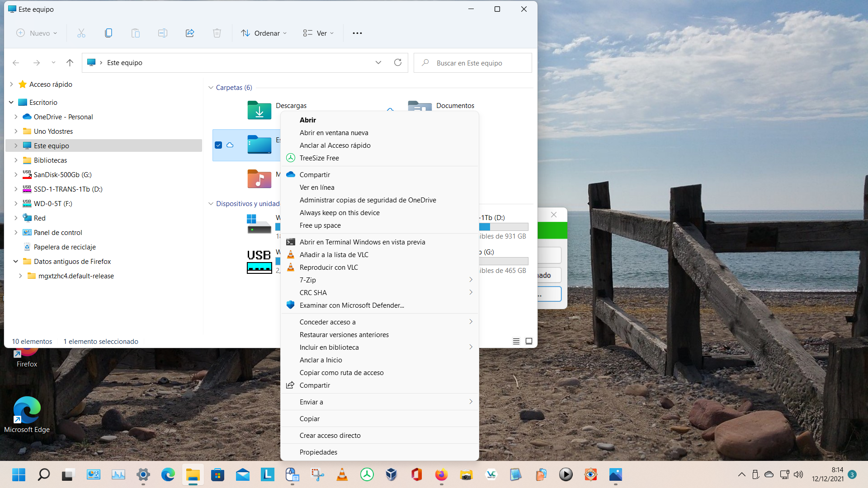Viewport: 868px width, 488px height.
Task: Click the Nuevo button
Action: 37,33
